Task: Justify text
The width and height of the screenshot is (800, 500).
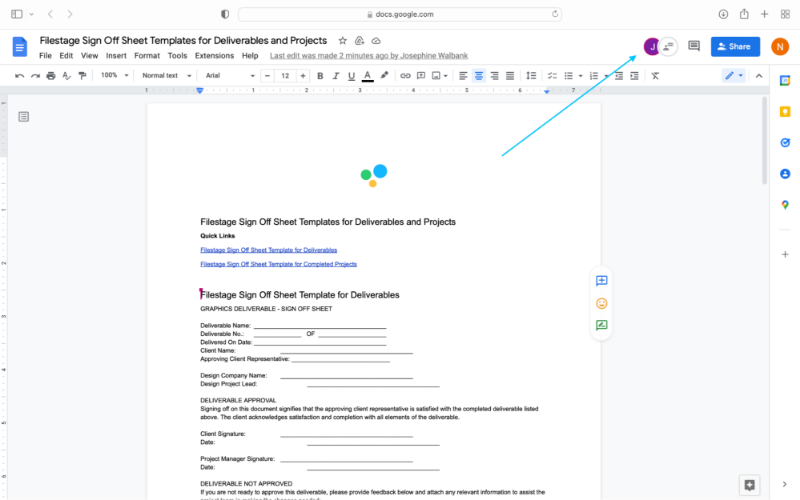Action: (510, 76)
